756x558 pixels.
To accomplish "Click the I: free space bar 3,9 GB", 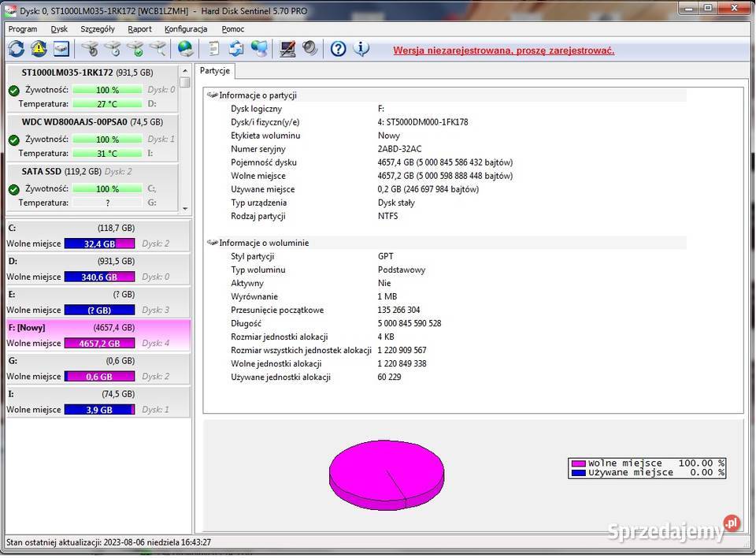I will point(99,409).
